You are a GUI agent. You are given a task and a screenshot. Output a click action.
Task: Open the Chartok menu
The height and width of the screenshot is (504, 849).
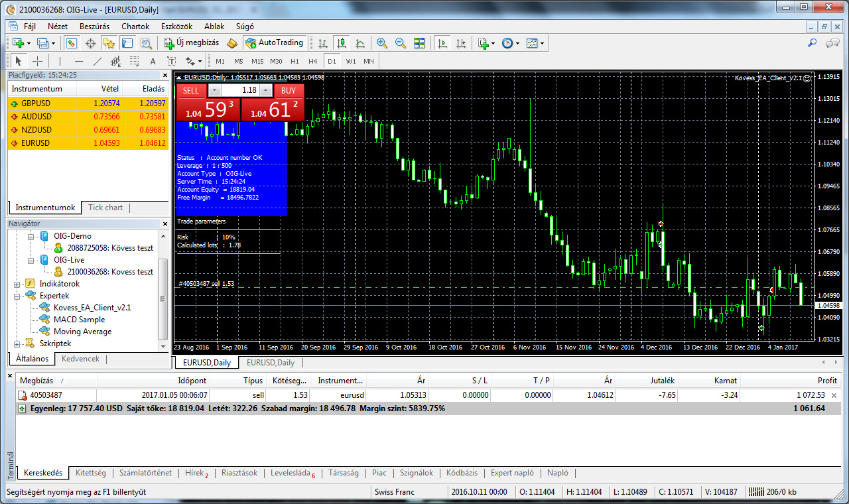(135, 27)
